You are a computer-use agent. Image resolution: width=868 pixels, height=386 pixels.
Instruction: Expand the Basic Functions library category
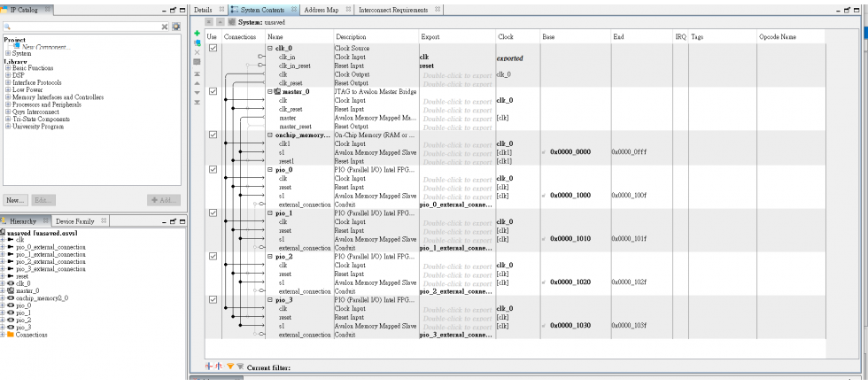(7, 67)
